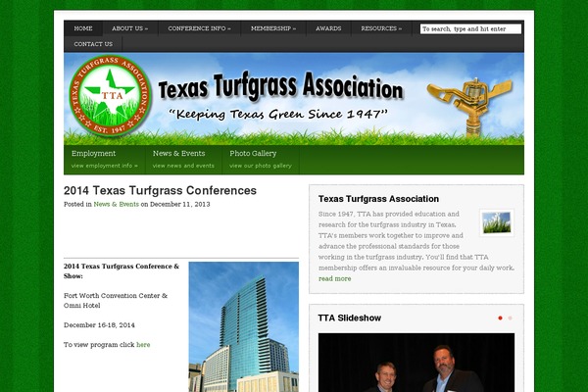
Task: Select the first slideshow dot indicator
Action: (x=500, y=318)
